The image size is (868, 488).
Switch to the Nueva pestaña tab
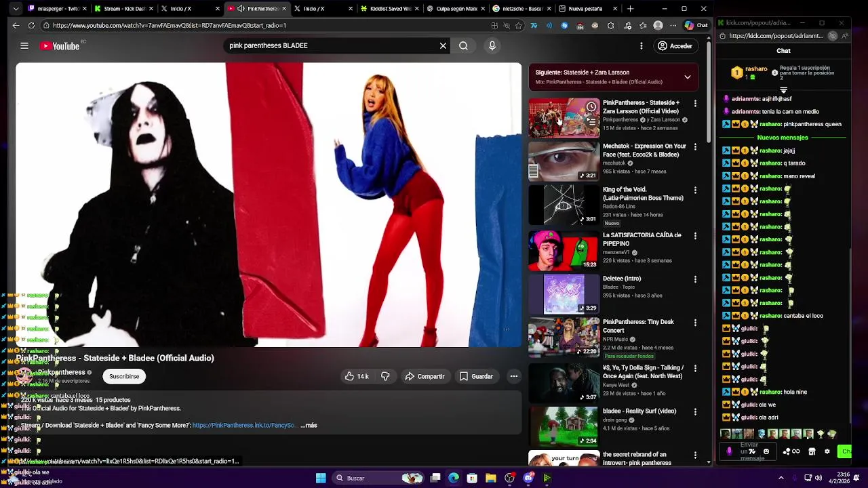click(x=588, y=9)
